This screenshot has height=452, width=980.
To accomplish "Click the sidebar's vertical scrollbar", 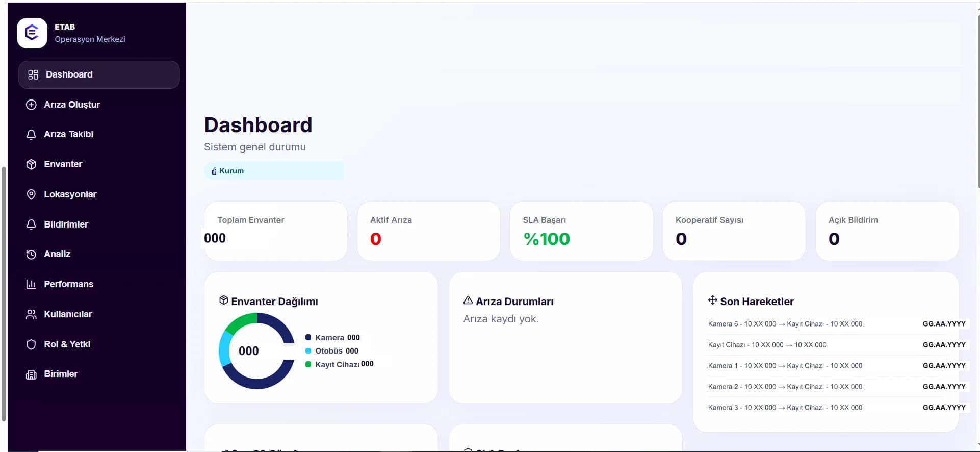I will click(x=4, y=294).
